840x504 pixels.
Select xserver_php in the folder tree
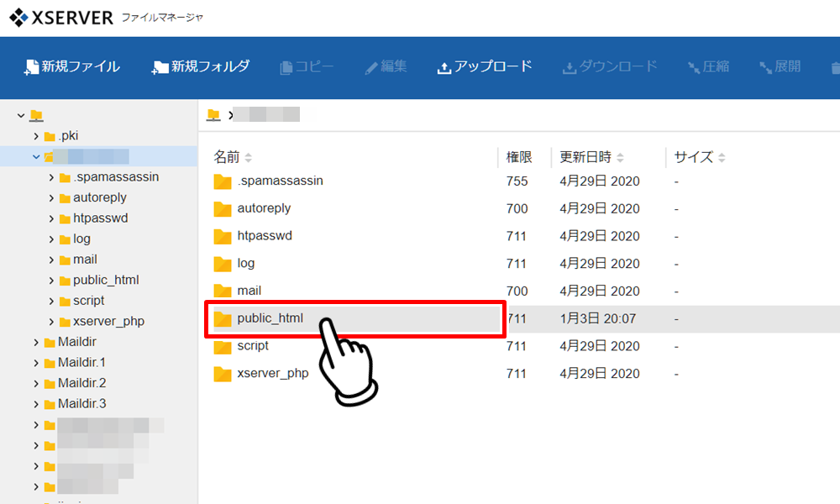click(x=108, y=322)
